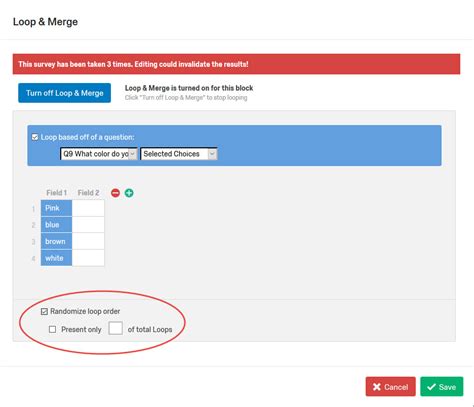
Task: Select the 'white' Field 1 cell
Action: (x=56, y=258)
